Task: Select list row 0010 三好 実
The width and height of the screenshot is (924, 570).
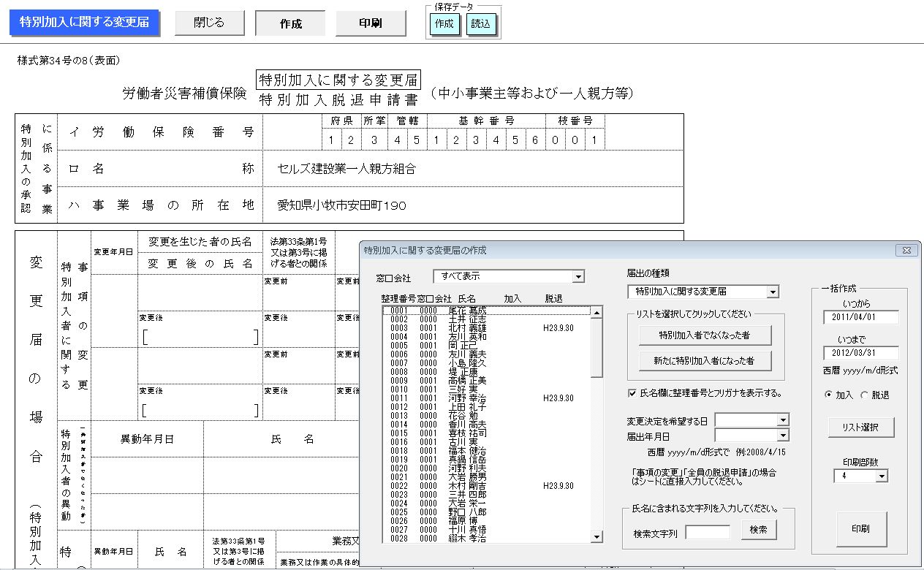Action: click(x=486, y=389)
